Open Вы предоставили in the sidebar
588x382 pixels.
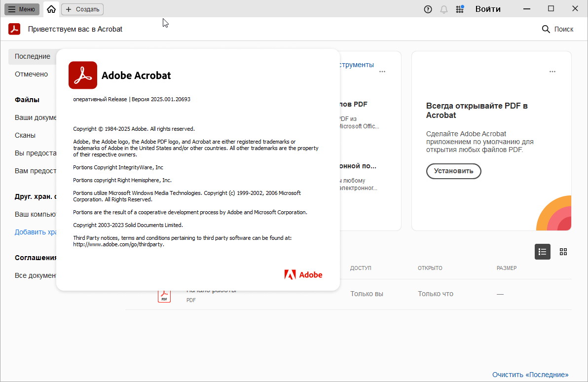coord(36,153)
